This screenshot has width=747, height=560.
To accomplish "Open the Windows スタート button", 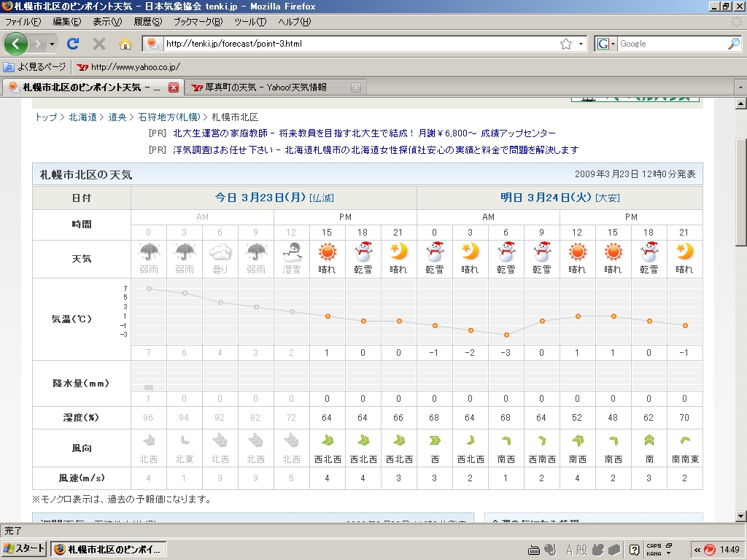I will (24, 549).
